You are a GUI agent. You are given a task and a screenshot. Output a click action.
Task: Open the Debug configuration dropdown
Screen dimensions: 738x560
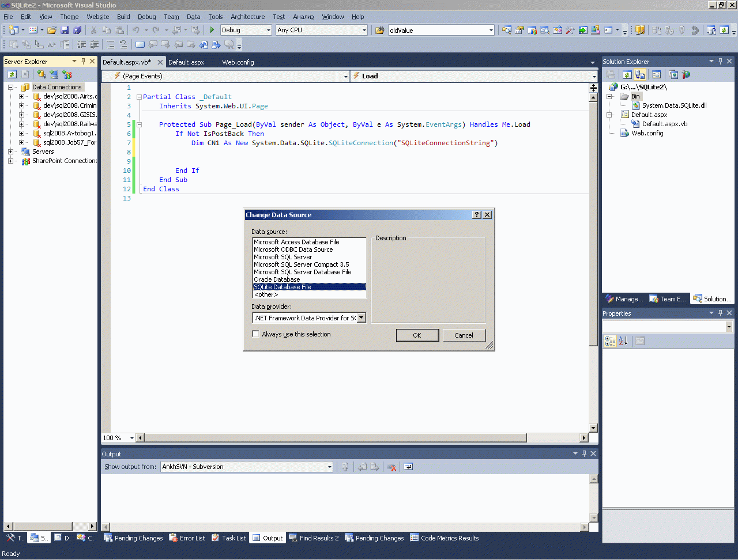coord(269,30)
